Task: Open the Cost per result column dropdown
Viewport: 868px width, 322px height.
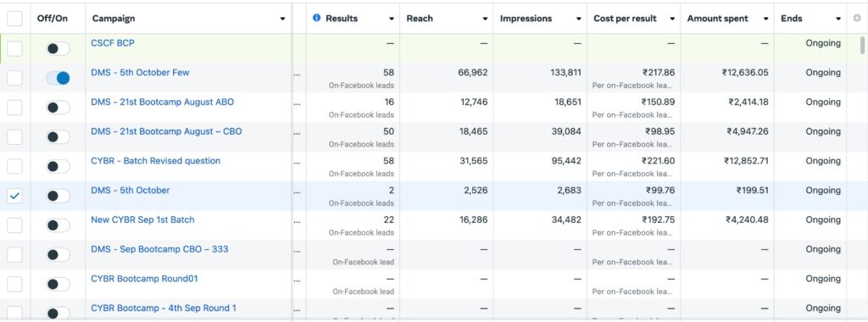Action: pyautogui.click(x=672, y=19)
